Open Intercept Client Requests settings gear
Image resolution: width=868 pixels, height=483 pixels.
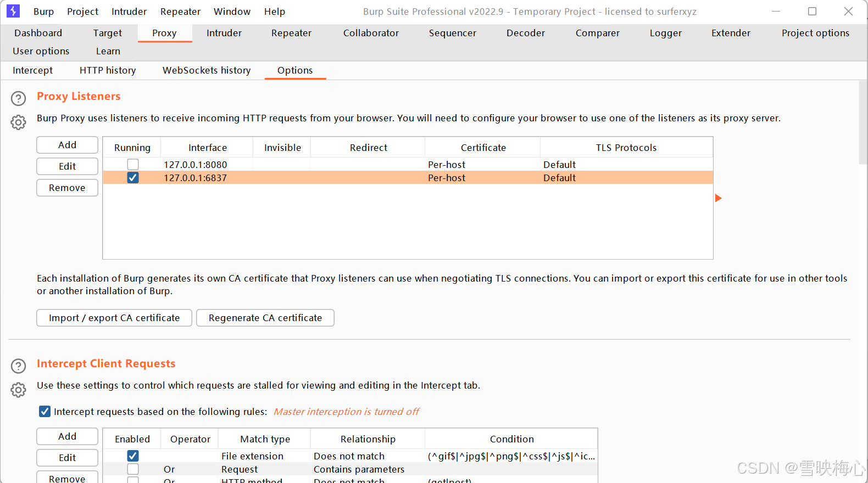click(18, 390)
